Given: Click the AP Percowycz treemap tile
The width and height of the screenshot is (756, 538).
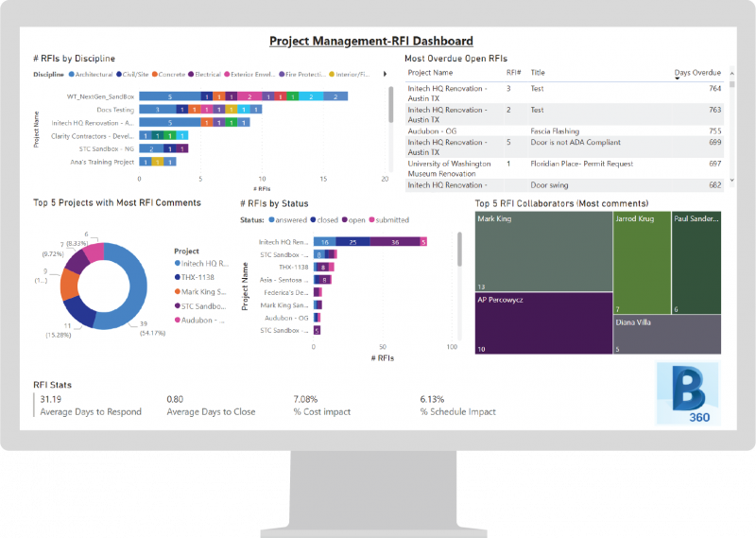Looking at the screenshot, I should pos(543,323).
